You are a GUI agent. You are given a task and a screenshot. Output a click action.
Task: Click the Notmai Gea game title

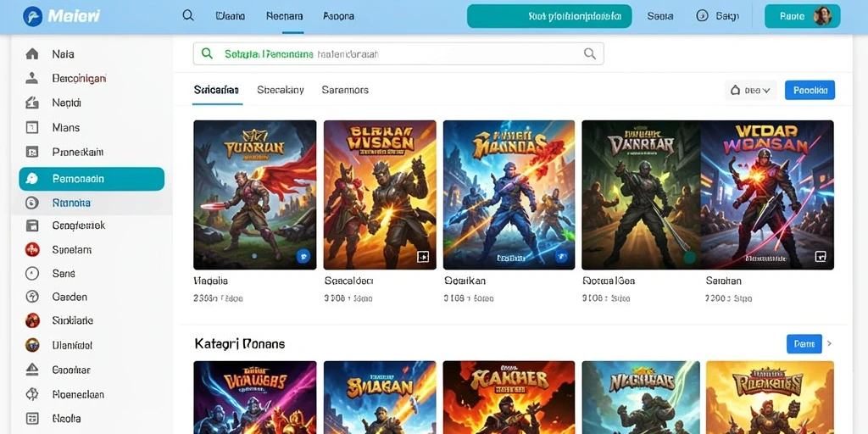[609, 281]
